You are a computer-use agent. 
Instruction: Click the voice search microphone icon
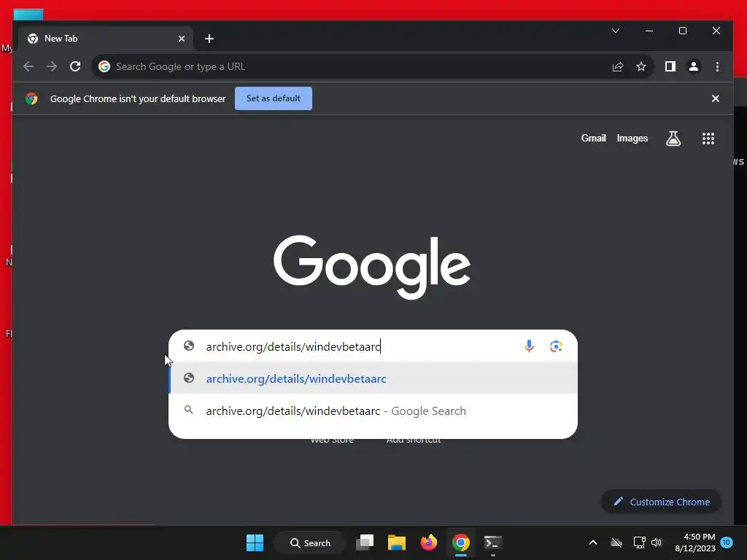click(x=529, y=346)
